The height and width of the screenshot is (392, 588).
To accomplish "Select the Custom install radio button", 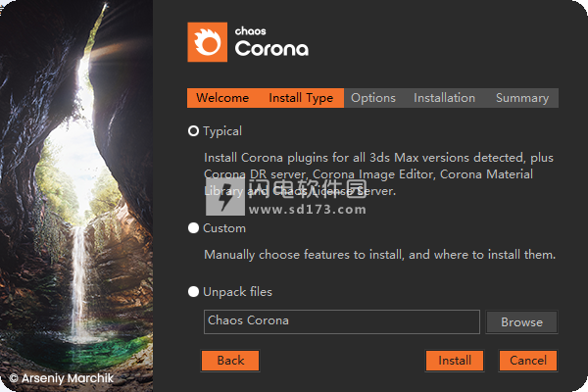I will (193, 228).
